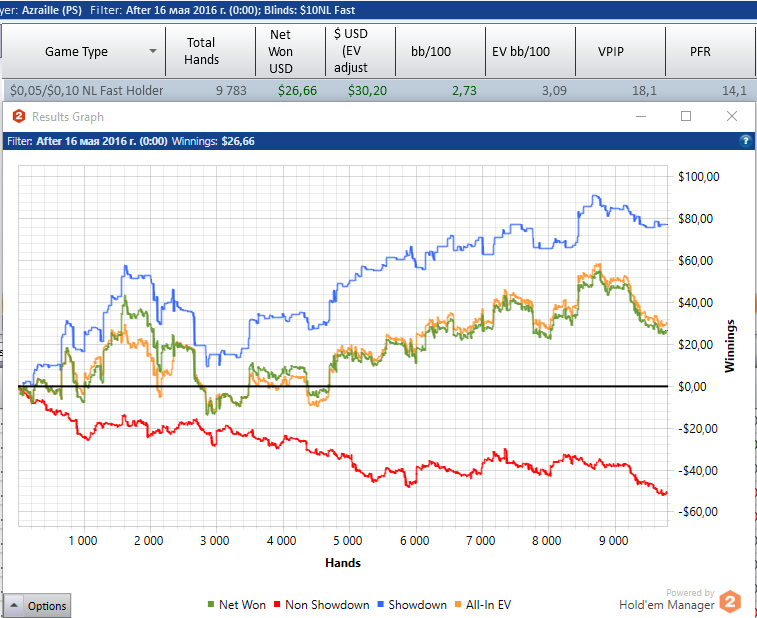The width and height of the screenshot is (757, 618).
Task: Click the Winnings: $26,66 filter text
Action: coord(213,141)
